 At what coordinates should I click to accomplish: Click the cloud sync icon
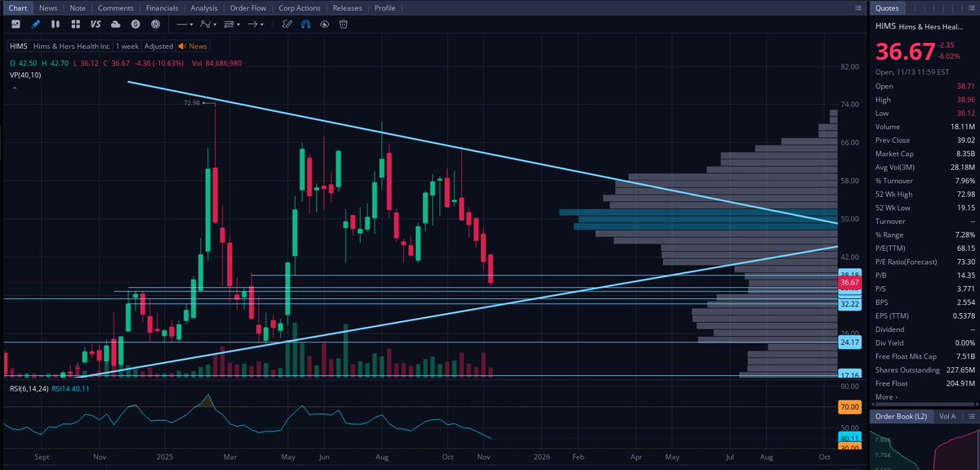(x=115, y=24)
